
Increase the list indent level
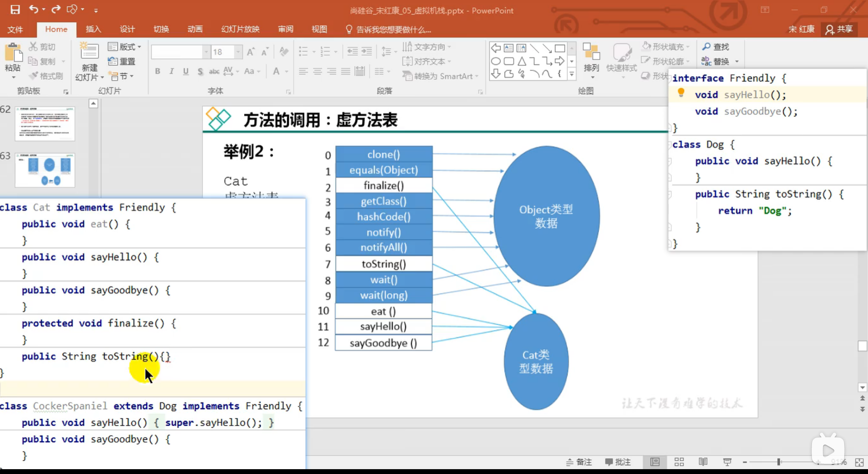[x=367, y=51]
